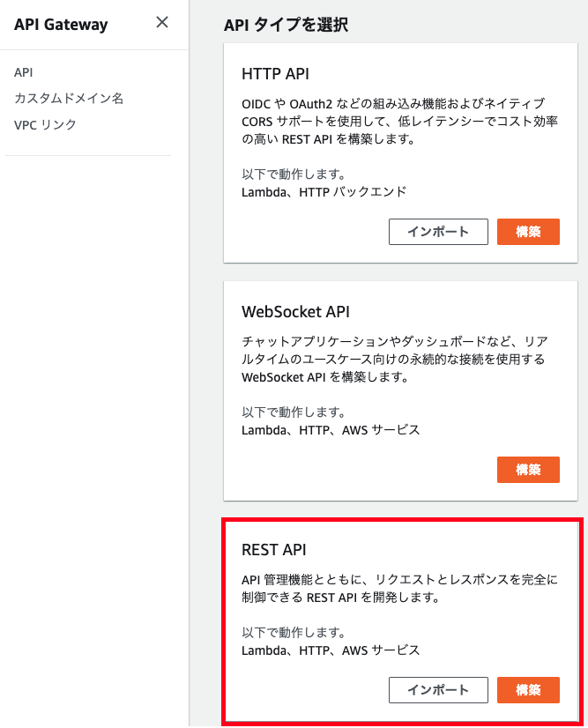Click インポート button on REST API card
This screenshot has width=588, height=728.
(438, 690)
